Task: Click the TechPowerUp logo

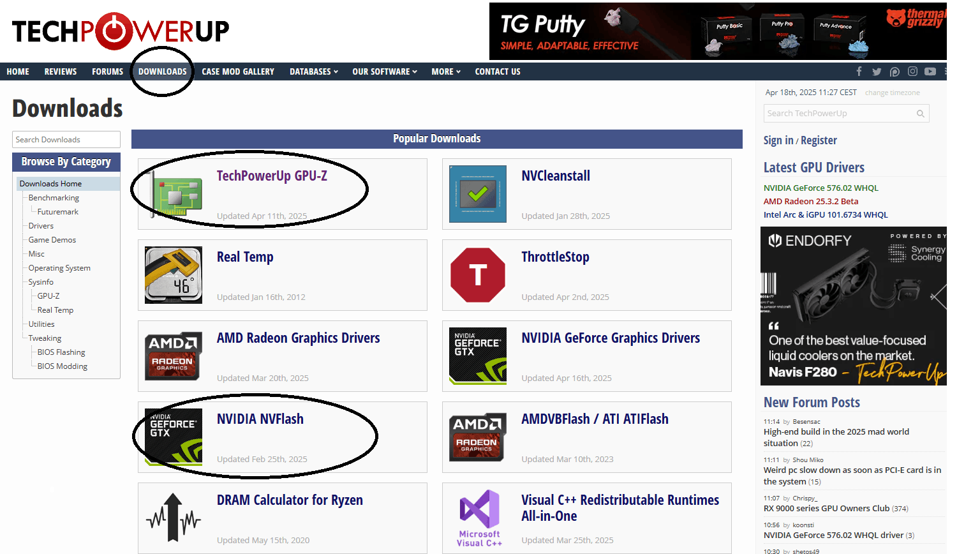Action: (121, 31)
